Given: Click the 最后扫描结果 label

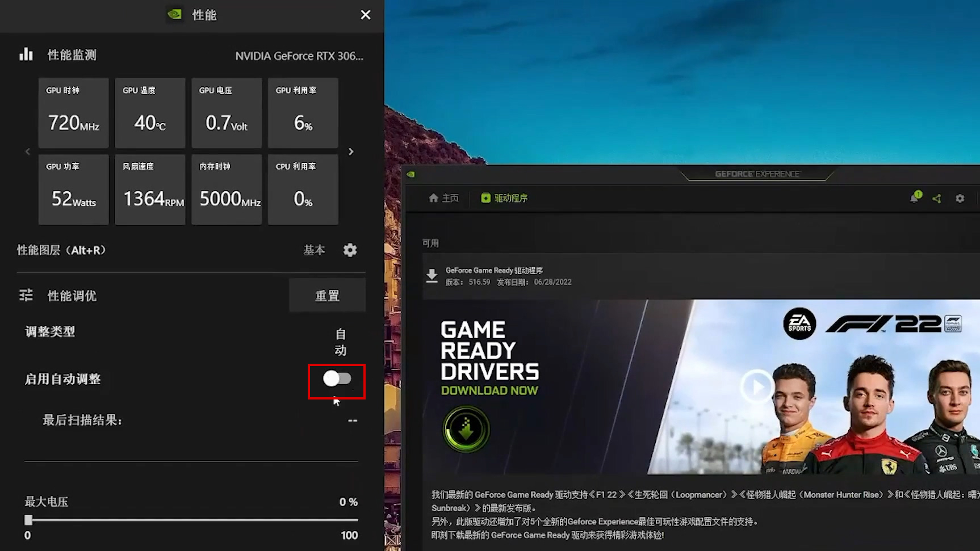Looking at the screenshot, I should [x=82, y=420].
